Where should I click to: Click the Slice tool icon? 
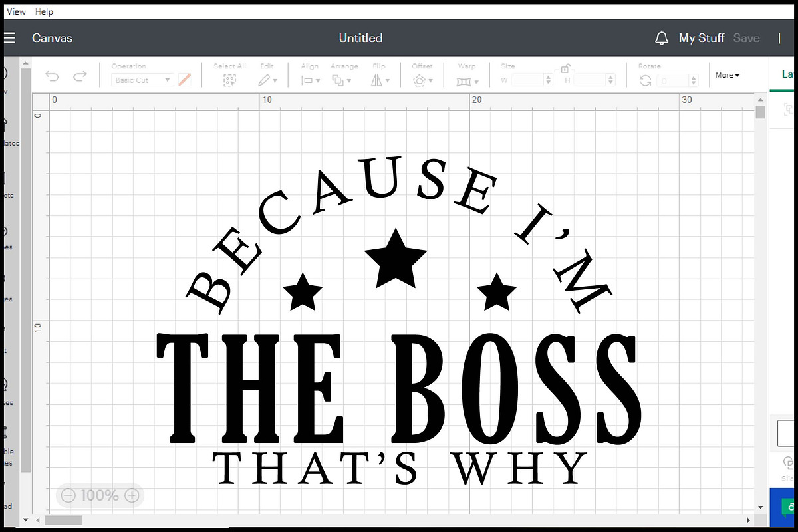[789, 462]
